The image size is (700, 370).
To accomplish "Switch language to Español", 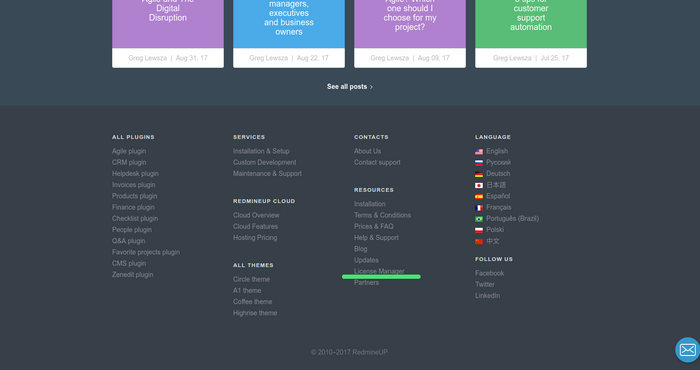I will click(x=498, y=196).
